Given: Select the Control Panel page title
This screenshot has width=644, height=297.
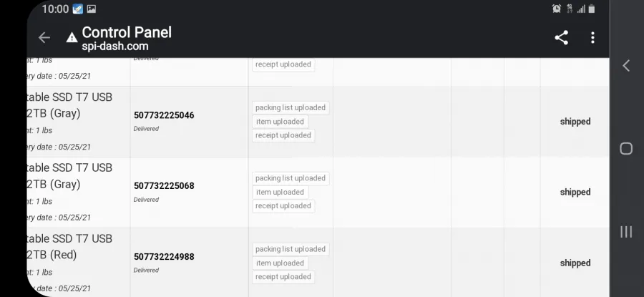Looking at the screenshot, I should pyautogui.click(x=127, y=32).
